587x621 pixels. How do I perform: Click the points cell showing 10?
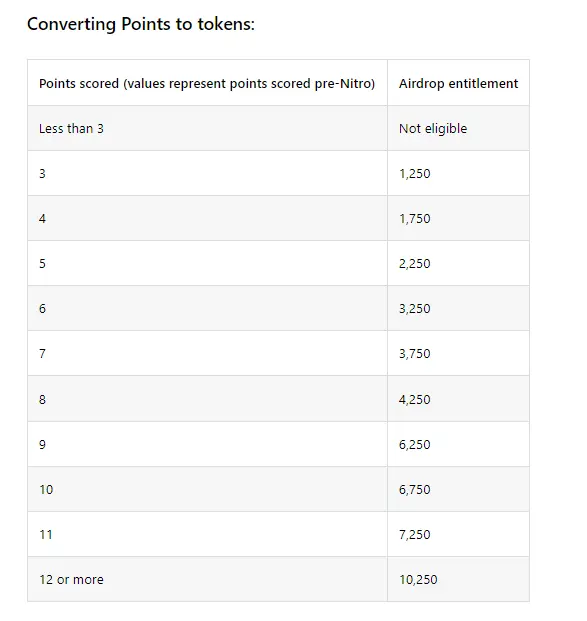(207, 489)
